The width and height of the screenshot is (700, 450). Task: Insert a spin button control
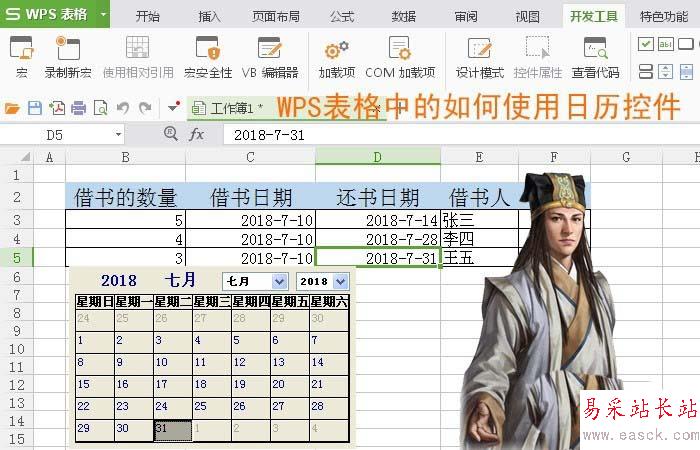(665, 71)
